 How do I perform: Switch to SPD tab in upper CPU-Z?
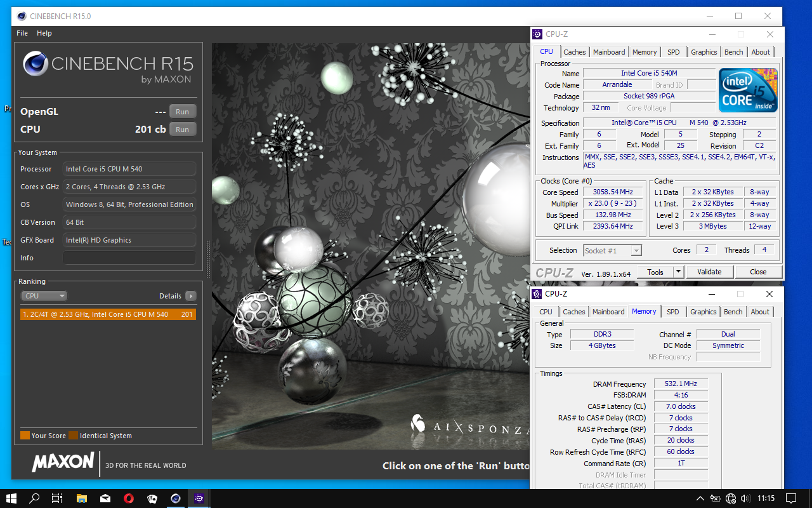pos(674,52)
